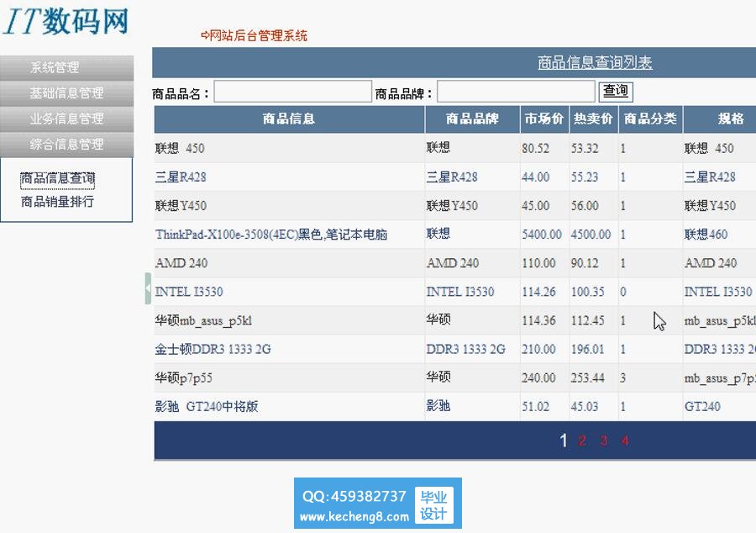The height and width of the screenshot is (533, 756).
Task: Select hot price 55.23
Action: (x=585, y=177)
